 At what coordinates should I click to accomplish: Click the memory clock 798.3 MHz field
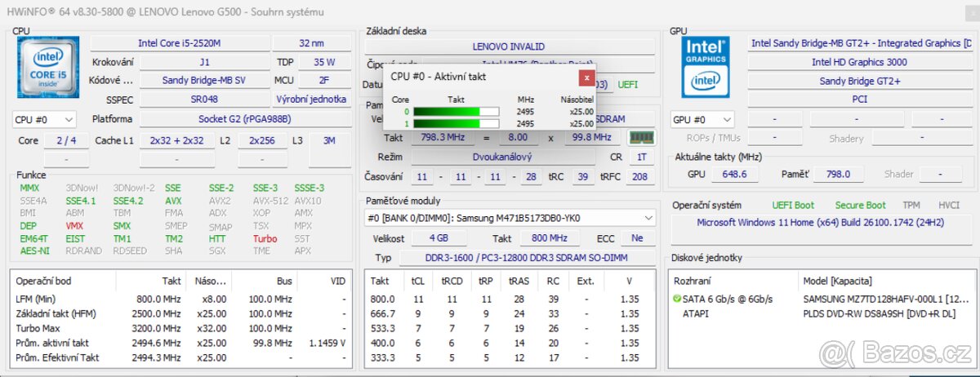coord(442,137)
